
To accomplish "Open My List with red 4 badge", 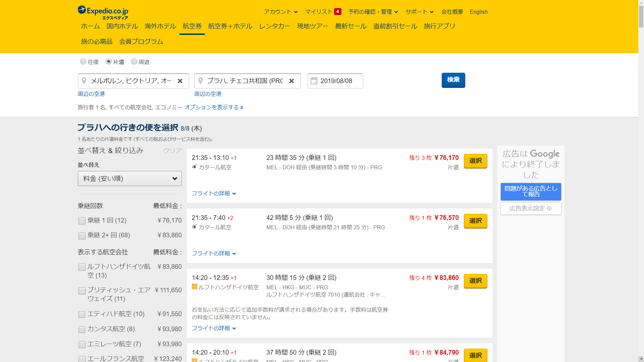I will coord(323,12).
